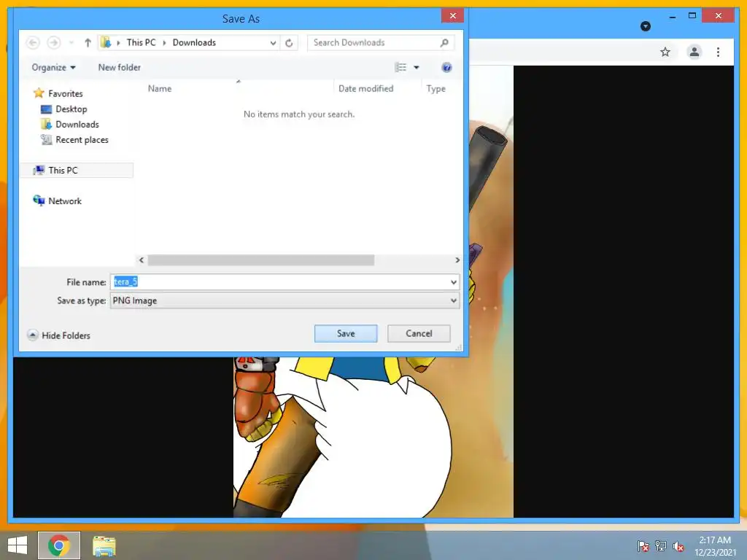Open the Save as type combo box
Image resolution: width=747 pixels, height=560 pixels.
tap(285, 300)
